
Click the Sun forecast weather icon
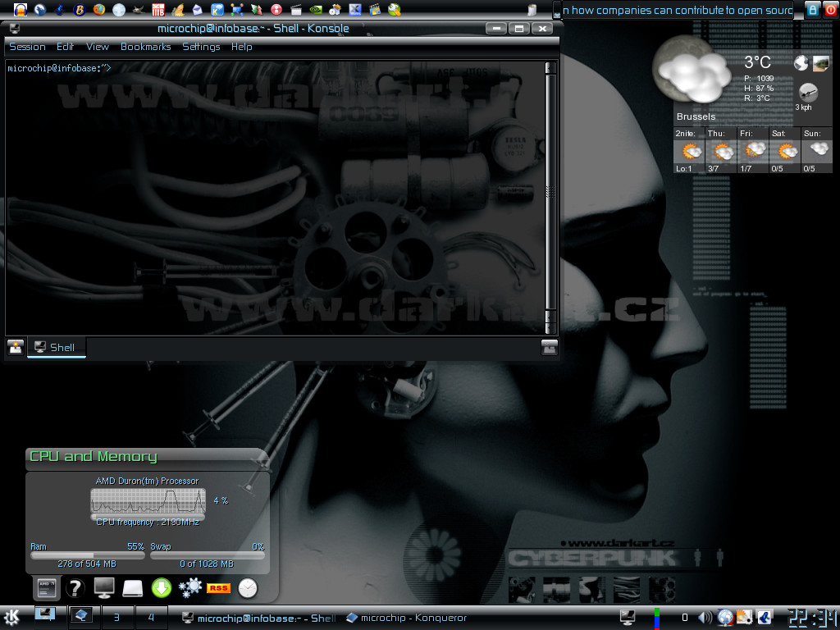pos(818,150)
